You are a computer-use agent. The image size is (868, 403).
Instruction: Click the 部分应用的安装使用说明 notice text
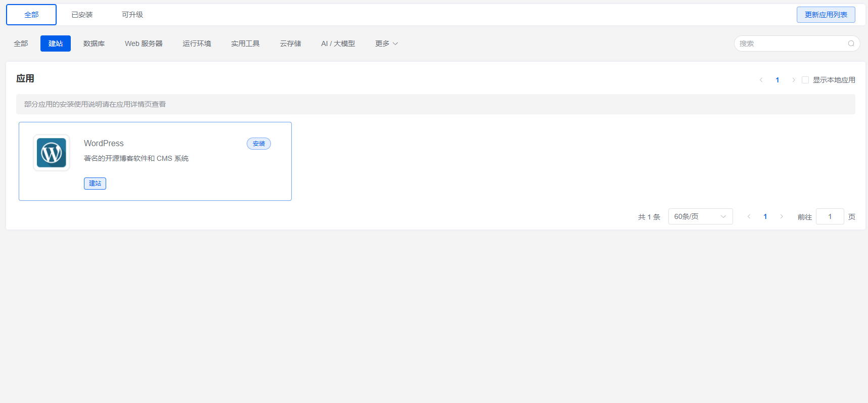coord(95,104)
